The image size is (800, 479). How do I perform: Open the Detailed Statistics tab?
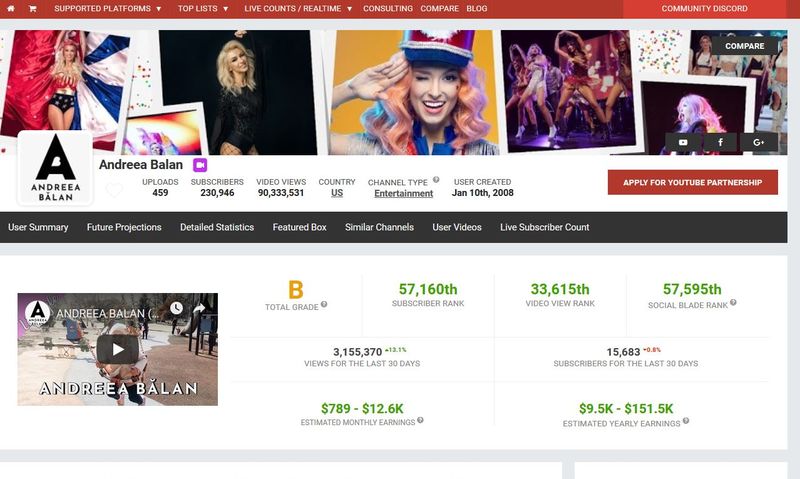pos(217,227)
